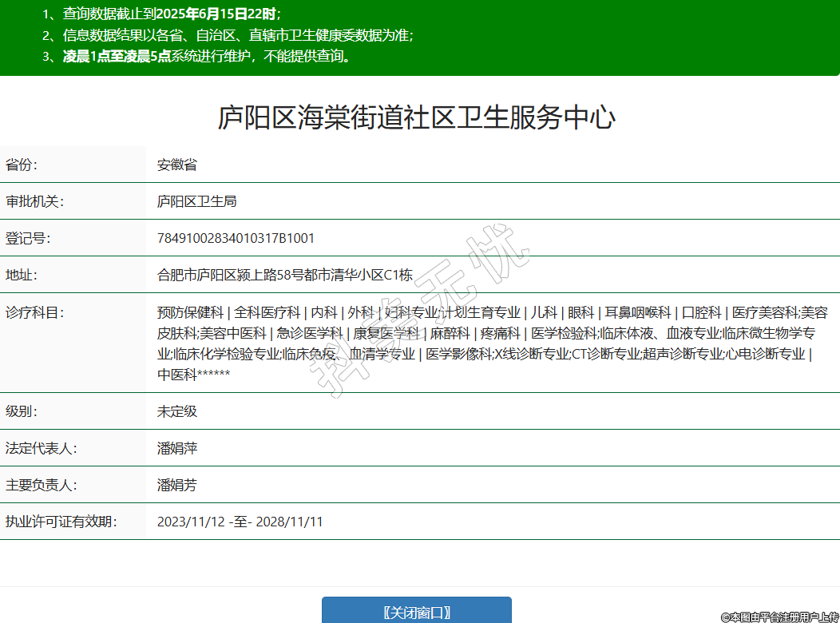Click the maintenance notice 凌晨1点至凌晨5点
Image resolution: width=840 pixels, height=623 pixels.
point(117,57)
